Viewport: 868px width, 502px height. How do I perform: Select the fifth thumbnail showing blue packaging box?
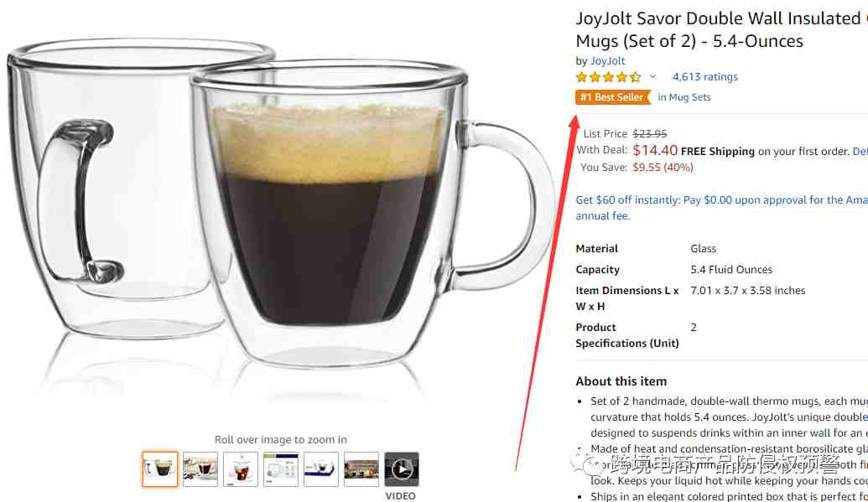(x=321, y=469)
